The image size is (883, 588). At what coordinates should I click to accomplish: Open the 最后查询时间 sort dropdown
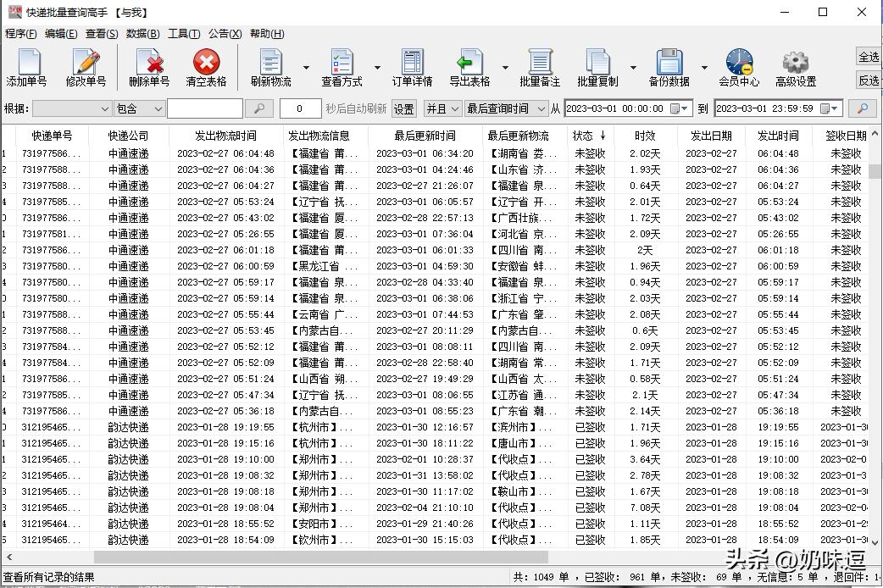click(504, 108)
